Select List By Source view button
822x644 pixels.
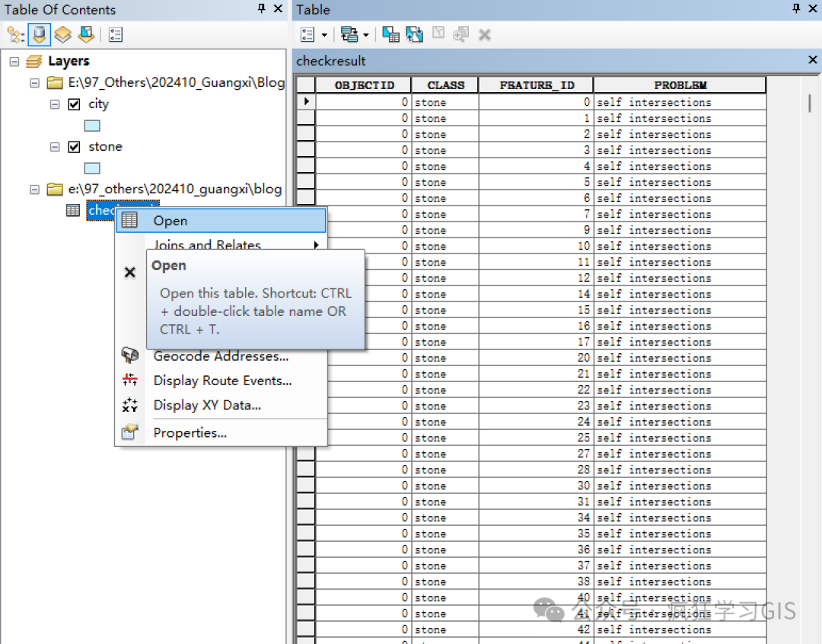pyautogui.click(x=40, y=35)
